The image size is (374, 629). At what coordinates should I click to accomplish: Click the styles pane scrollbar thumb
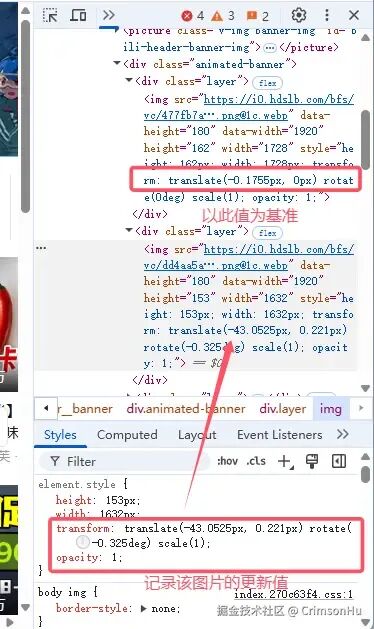365,475
